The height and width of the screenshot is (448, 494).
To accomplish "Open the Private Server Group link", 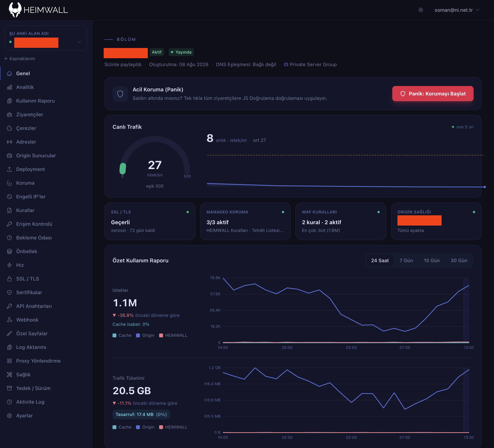I will click(310, 65).
